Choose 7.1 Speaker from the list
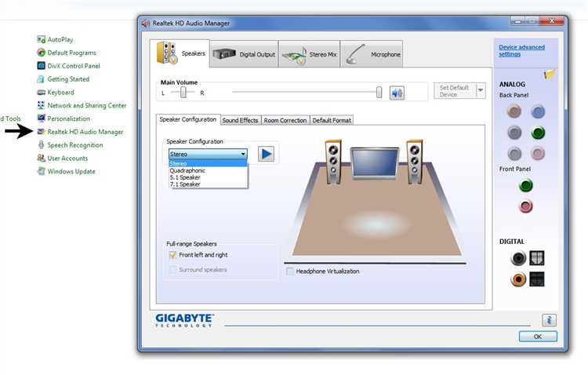This screenshot has height=375, width=588. [x=208, y=184]
